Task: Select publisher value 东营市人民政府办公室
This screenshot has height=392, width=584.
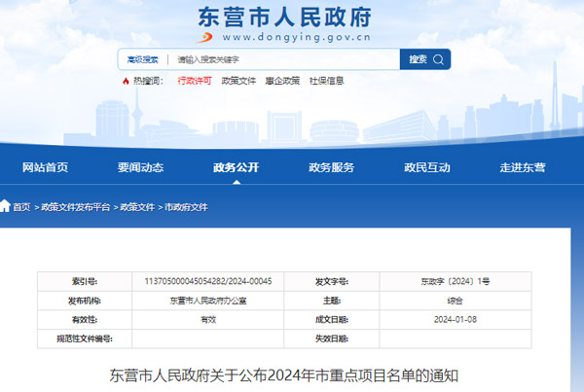Action: click(x=208, y=301)
